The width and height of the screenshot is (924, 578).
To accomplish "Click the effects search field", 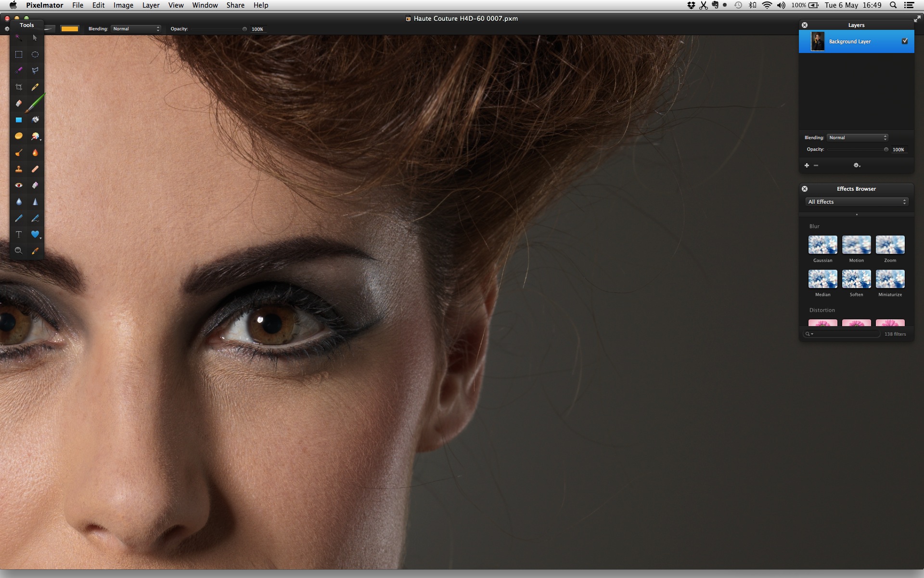I will tap(845, 334).
